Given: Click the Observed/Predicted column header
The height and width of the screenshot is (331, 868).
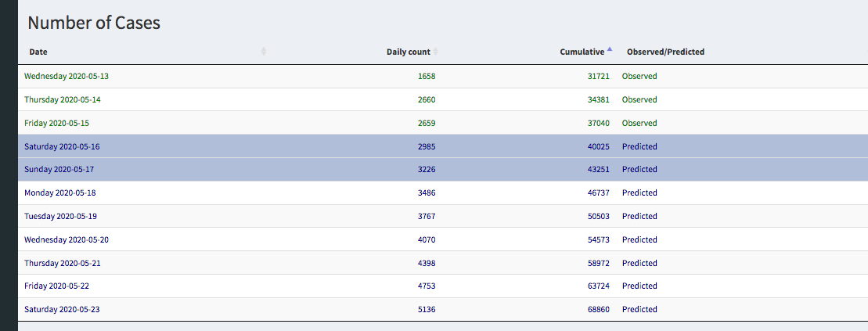Looking at the screenshot, I should (x=665, y=52).
